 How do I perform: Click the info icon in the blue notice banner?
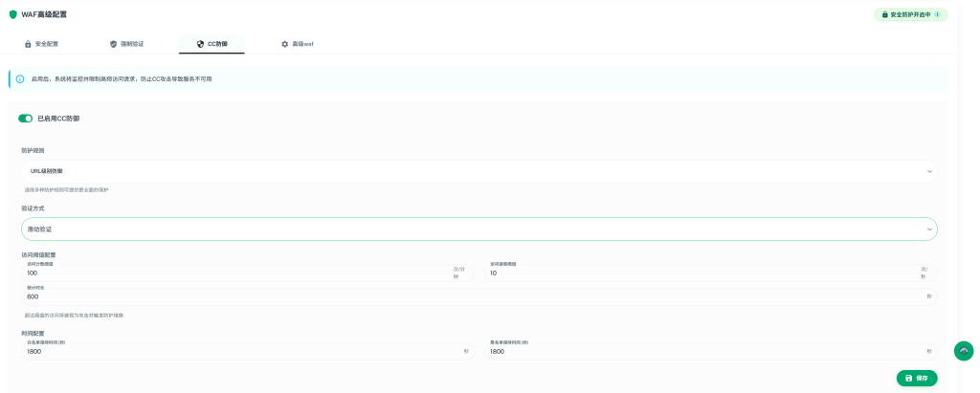click(x=20, y=79)
